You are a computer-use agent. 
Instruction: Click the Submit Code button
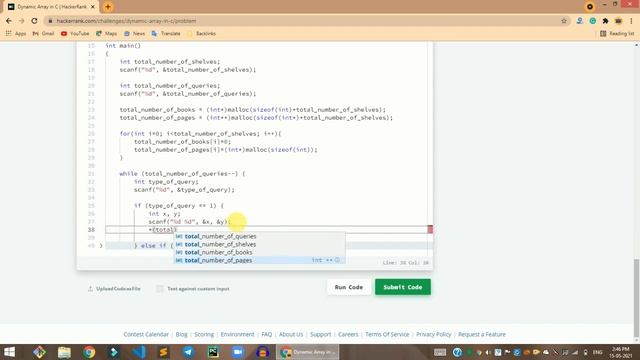pos(402,287)
